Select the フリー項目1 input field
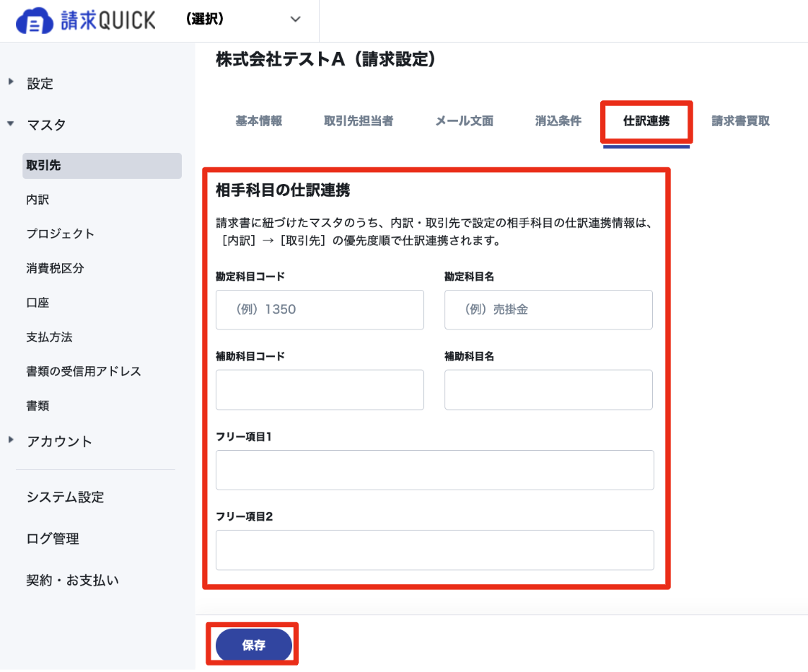This screenshot has height=672, width=808. point(435,470)
